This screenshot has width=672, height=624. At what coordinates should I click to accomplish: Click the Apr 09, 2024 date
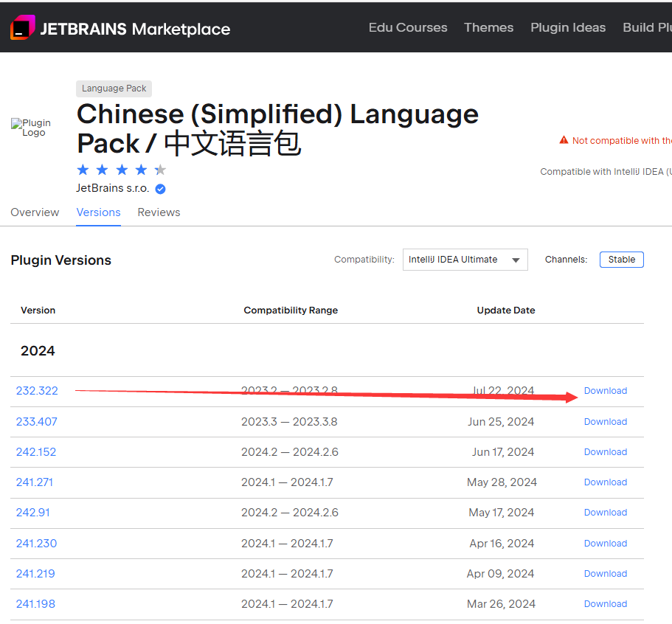pos(500,574)
